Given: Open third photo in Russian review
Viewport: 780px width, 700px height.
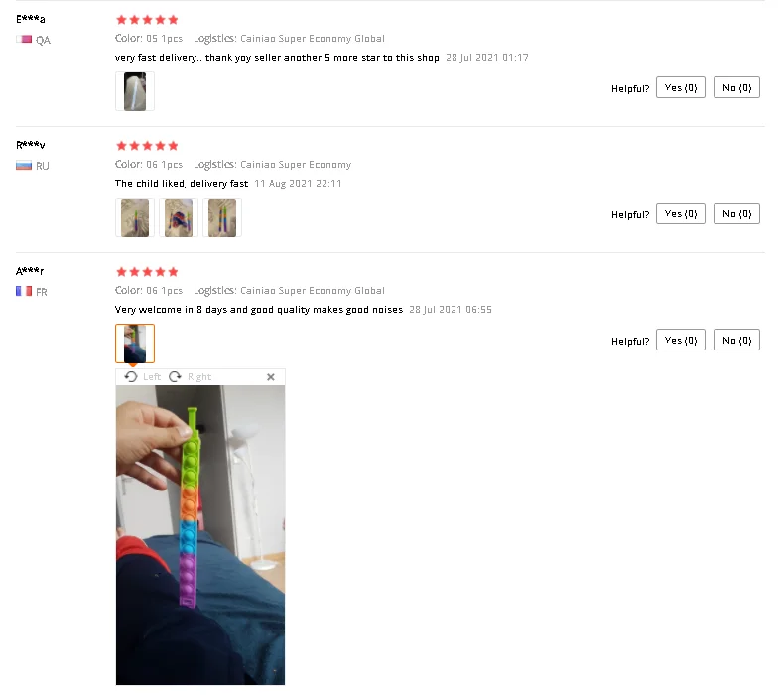Looking at the screenshot, I should [x=222, y=217].
